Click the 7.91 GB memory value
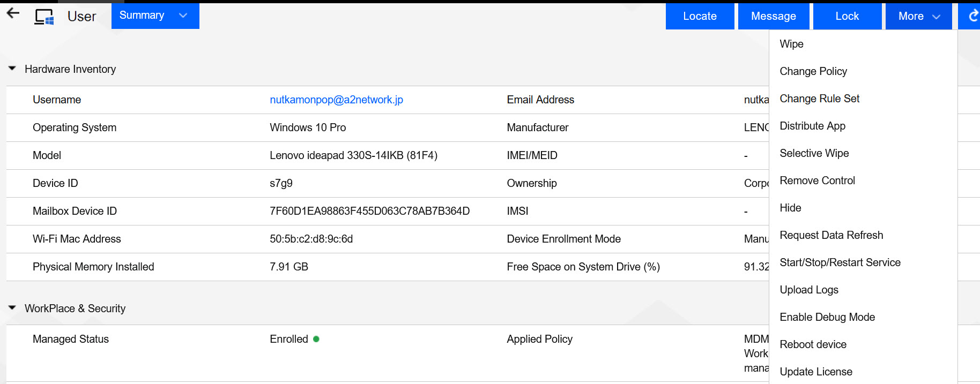 pyautogui.click(x=288, y=267)
